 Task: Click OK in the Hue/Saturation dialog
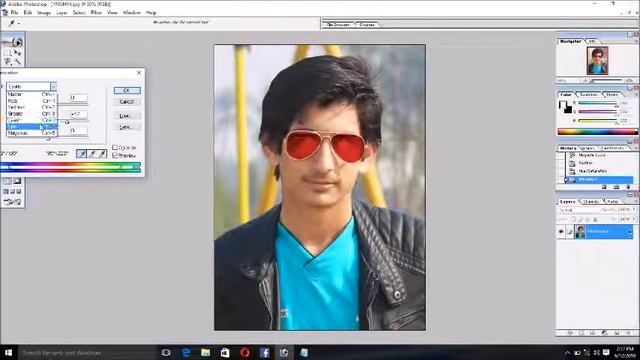127,90
